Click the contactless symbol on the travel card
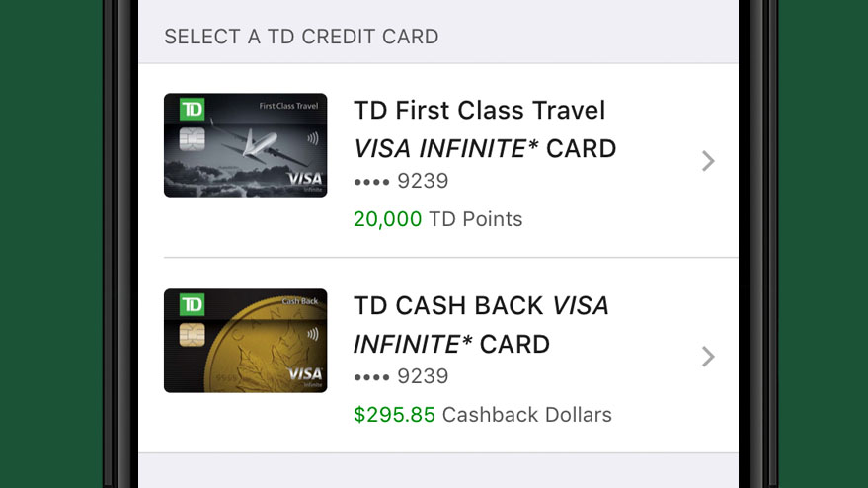This screenshot has height=488, width=868. (x=313, y=138)
